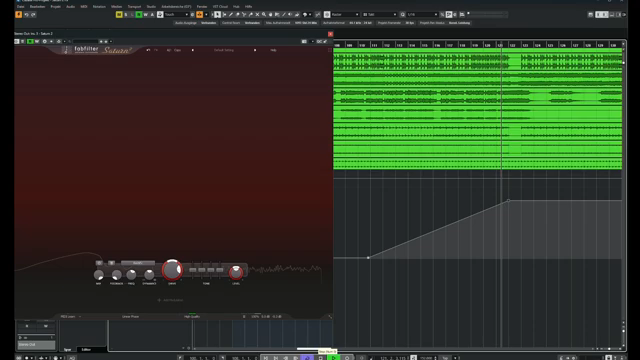Open the Raster snap type dropdown

[x=345, y=15]
